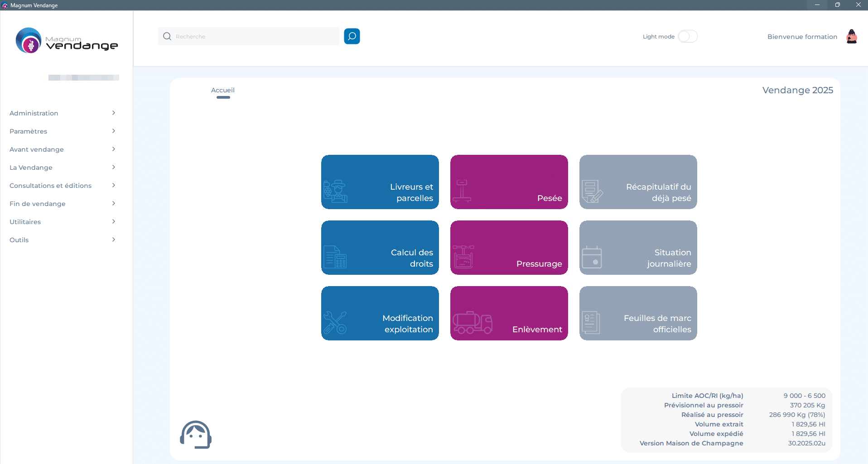This screenshot has height=464, width=868.
Task: Open the Fin de vendange menu
Action: pyautogui.click(x=38, y=204)
